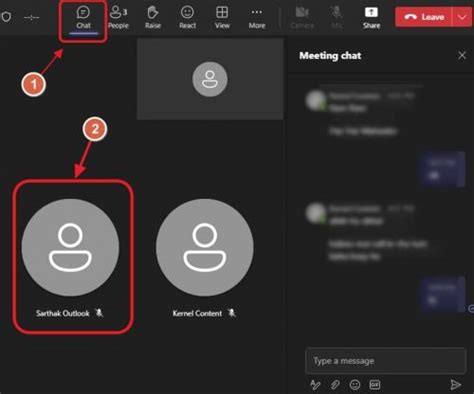Show the People participants list
Screen dimensions: 474x394
click(x=118, y=18)
